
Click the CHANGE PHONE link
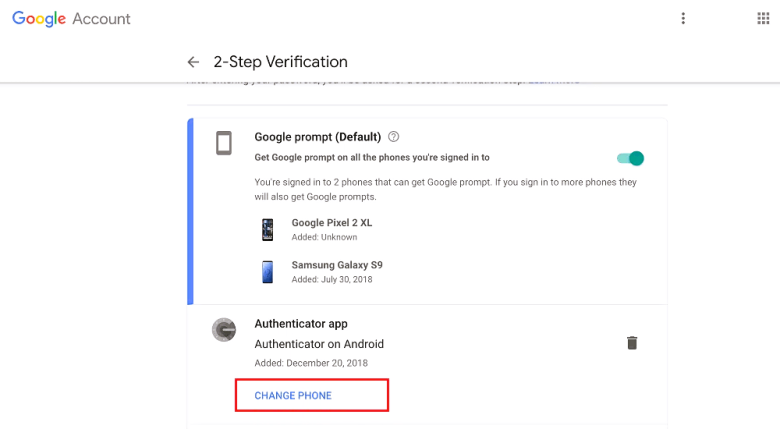point(293,396)
